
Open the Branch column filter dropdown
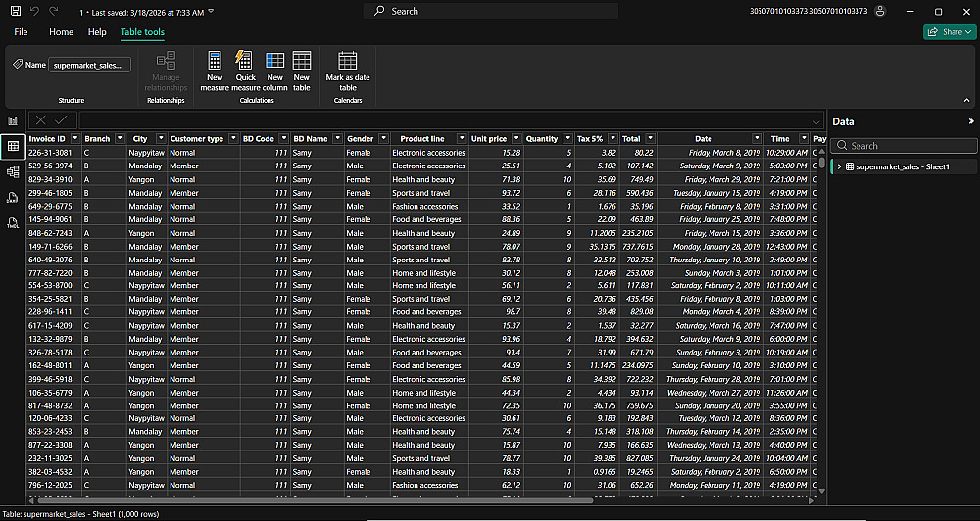120,139
